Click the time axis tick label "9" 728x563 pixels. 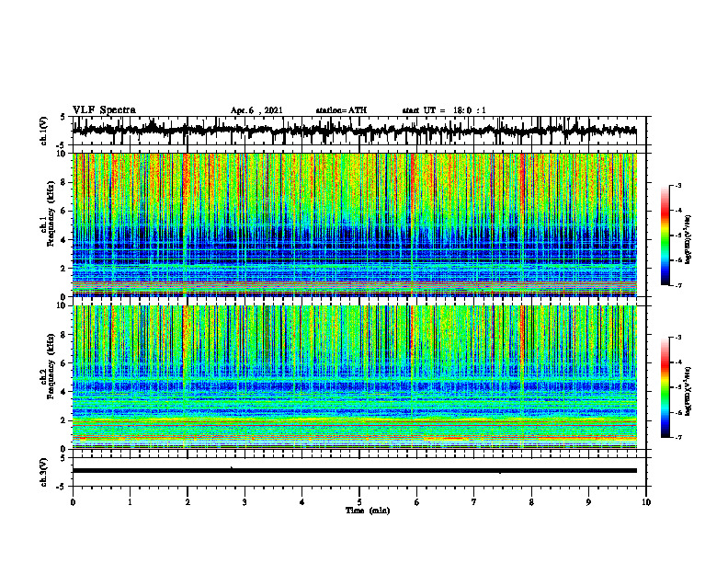[x=588, y=502]
